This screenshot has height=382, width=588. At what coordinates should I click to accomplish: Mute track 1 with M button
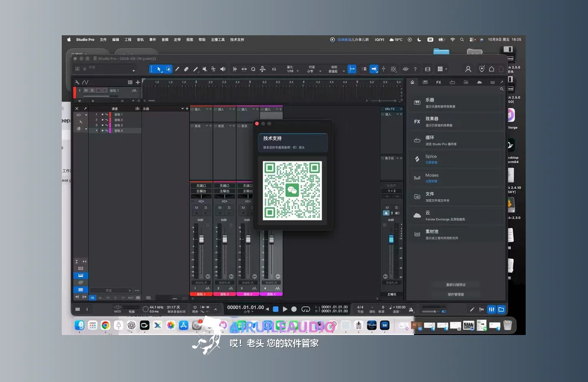pos(86,91)
